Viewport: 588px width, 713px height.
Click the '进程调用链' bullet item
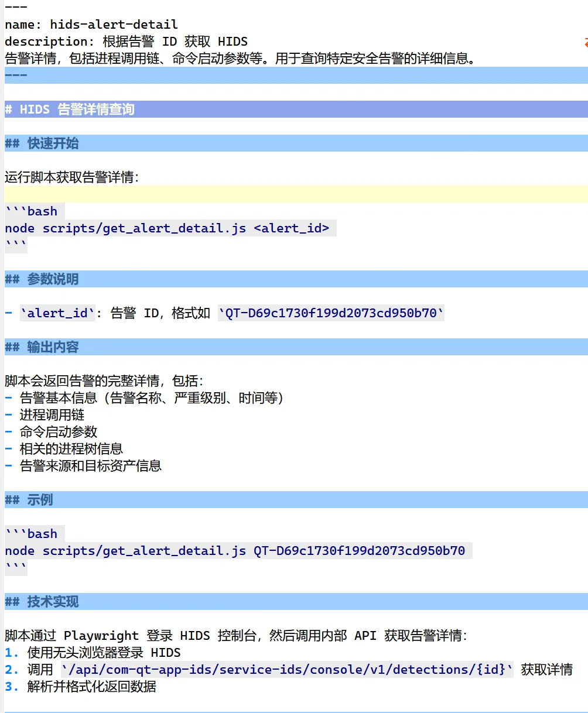[45, 415]
